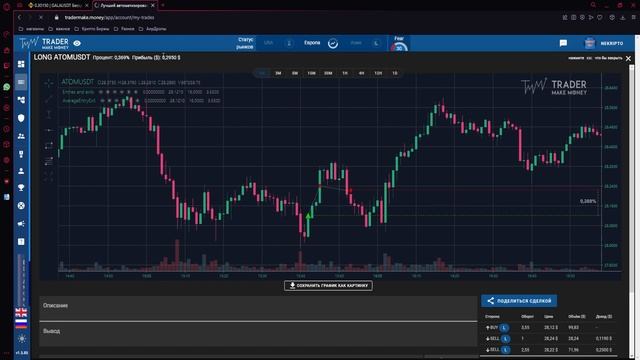Click the L badge in the second SELL row
The image size is (640, 360).
click(505, 350)
